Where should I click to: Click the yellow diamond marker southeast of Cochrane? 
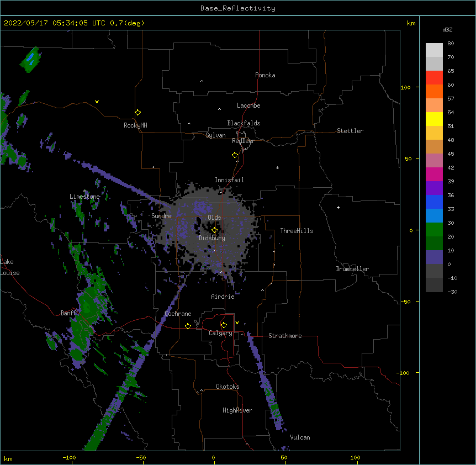(188, 326)
